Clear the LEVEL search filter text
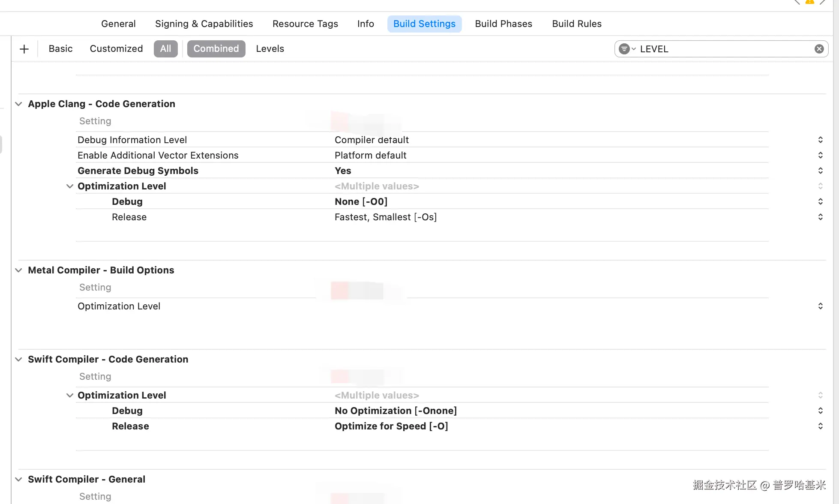Image resolution: width=839 pixels, height=504 pixels. [x=819, y=49]
